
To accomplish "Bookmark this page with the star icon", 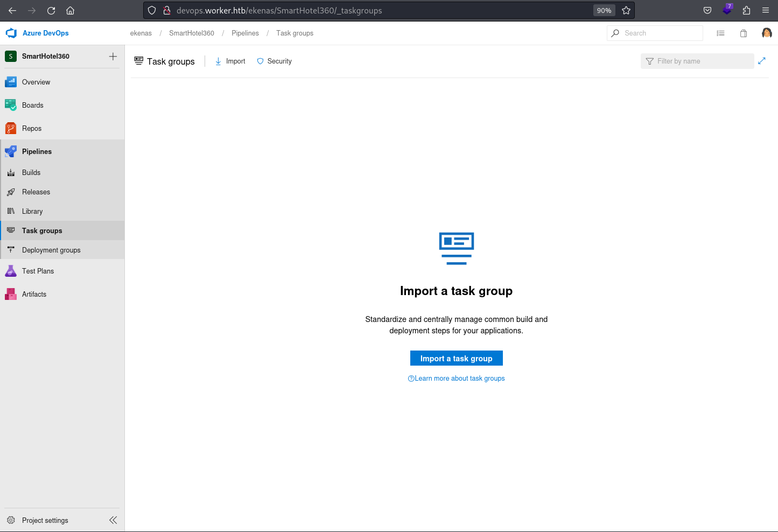I will (626, 10).
